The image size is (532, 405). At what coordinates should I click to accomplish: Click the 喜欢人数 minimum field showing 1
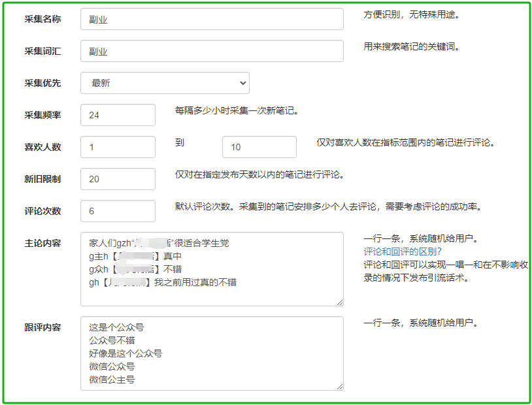(118, 147)
